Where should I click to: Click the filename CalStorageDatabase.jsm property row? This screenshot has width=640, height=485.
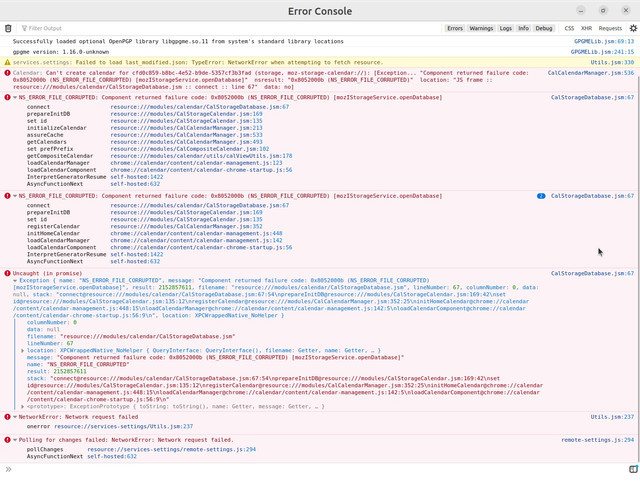(x=131, y=336)
